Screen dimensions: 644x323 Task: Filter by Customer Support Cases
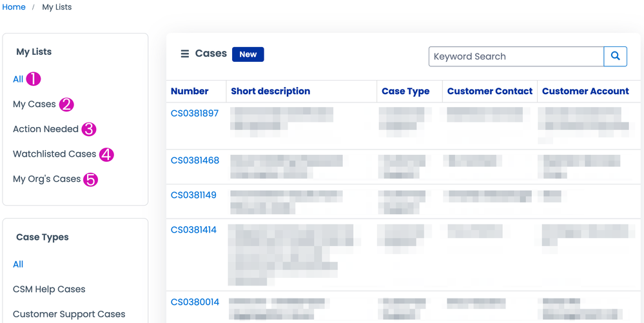pyautogui.click(x=69, y=314)
